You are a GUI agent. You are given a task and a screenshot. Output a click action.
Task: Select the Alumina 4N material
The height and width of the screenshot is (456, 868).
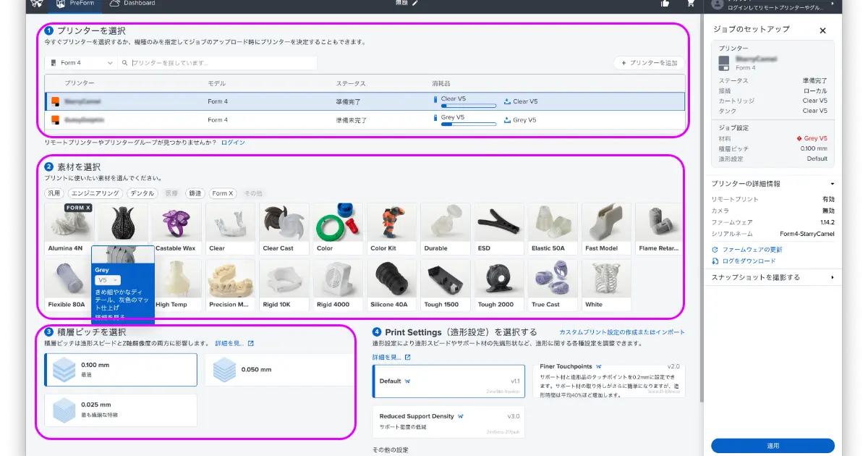69,228
